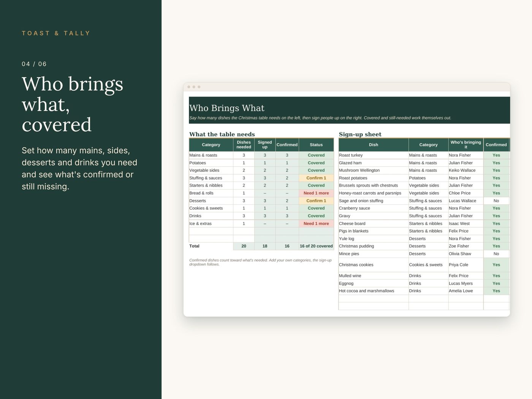
Task: Open 'Cookies & sweets' category cell for Christmas cookies
Action: click(428, 265)
